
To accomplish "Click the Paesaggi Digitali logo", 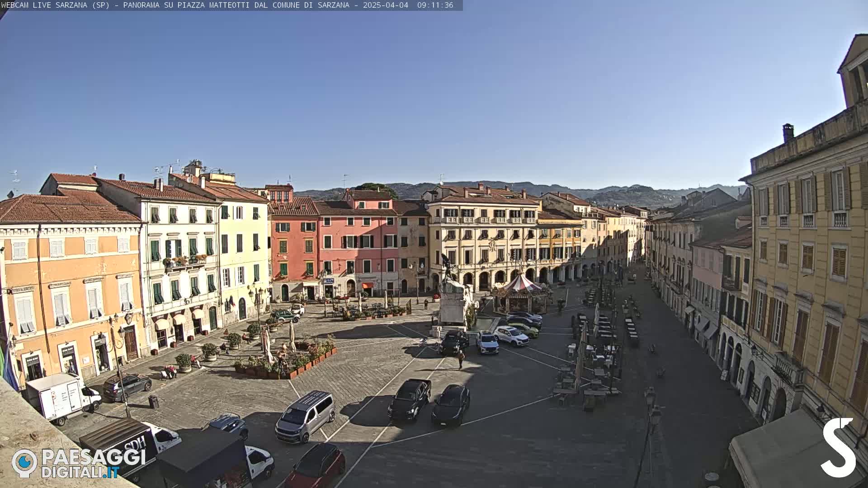I will (x=79, y=463).
